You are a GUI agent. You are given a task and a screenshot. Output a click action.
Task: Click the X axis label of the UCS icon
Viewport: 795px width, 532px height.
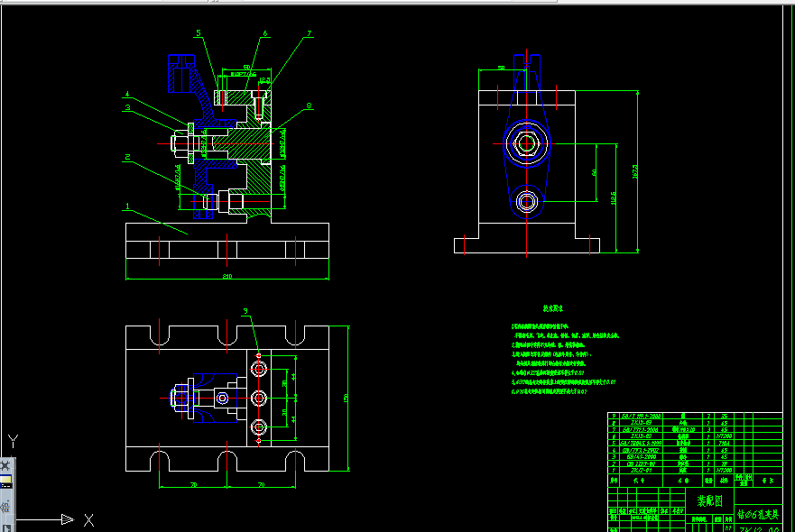88,520
